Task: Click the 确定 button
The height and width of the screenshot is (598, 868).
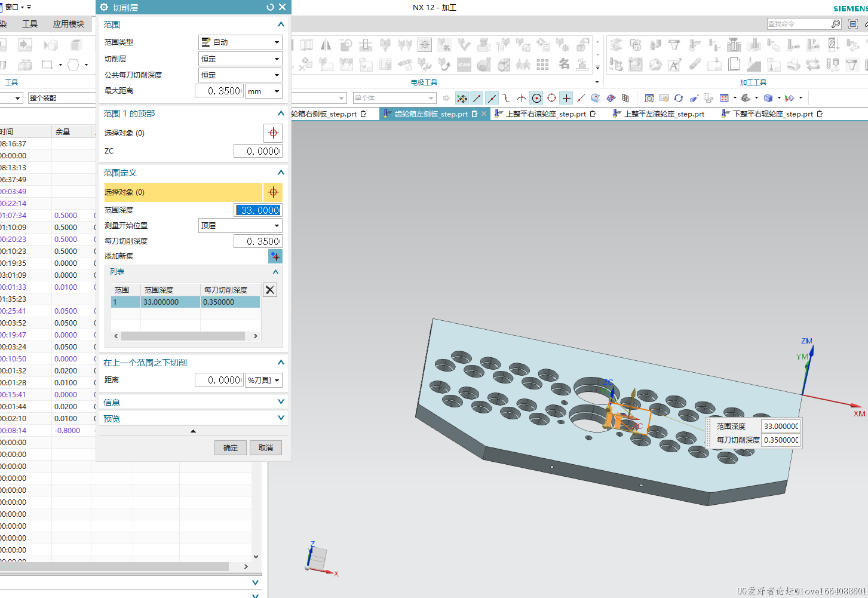Action: pyautogui.click(x=231, y=448)
